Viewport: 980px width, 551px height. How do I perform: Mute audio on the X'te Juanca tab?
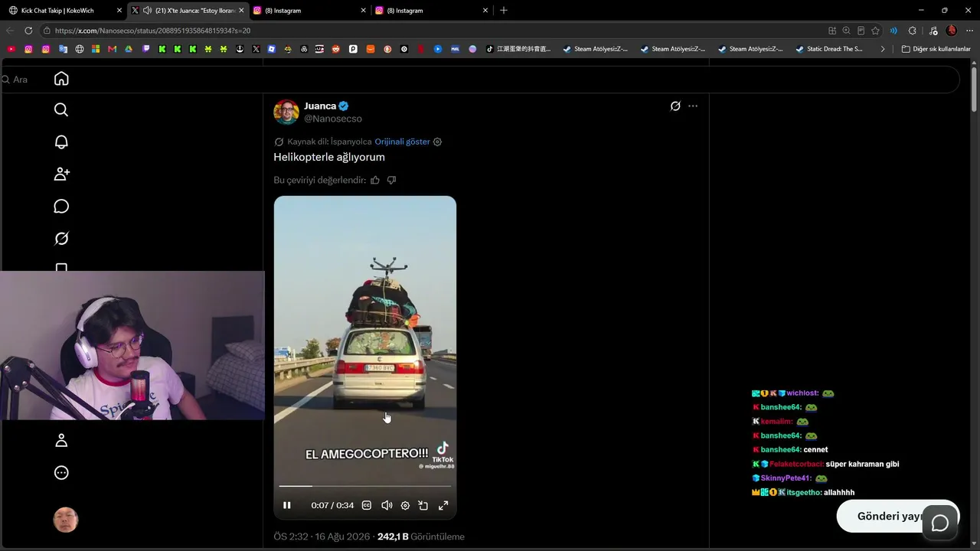tap(147, 11)
